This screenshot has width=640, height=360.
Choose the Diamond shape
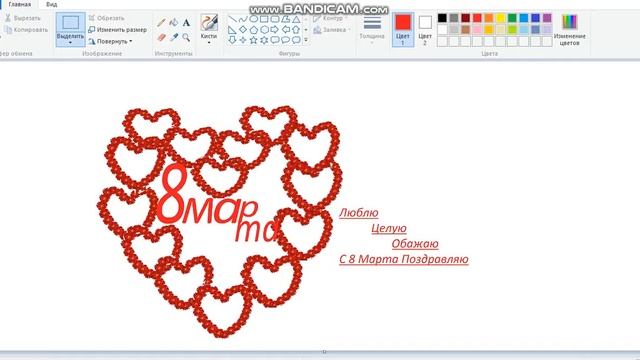(x=243, y=30)
